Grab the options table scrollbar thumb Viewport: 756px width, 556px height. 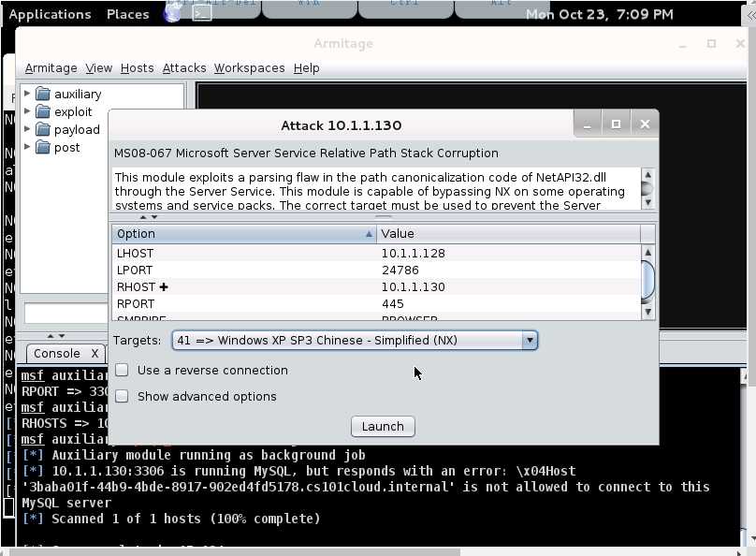click(x=648, y=280)
